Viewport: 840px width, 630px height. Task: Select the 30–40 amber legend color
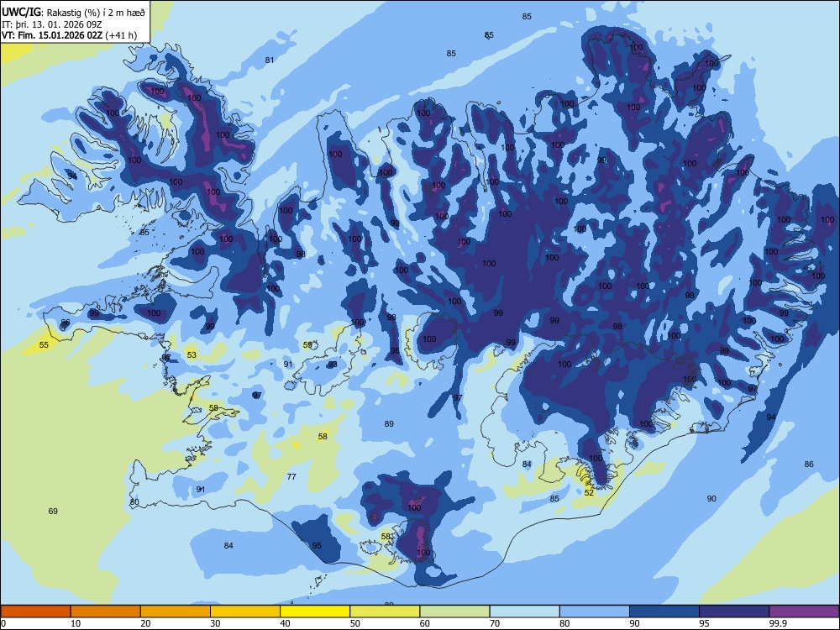[x=245, y=612]
